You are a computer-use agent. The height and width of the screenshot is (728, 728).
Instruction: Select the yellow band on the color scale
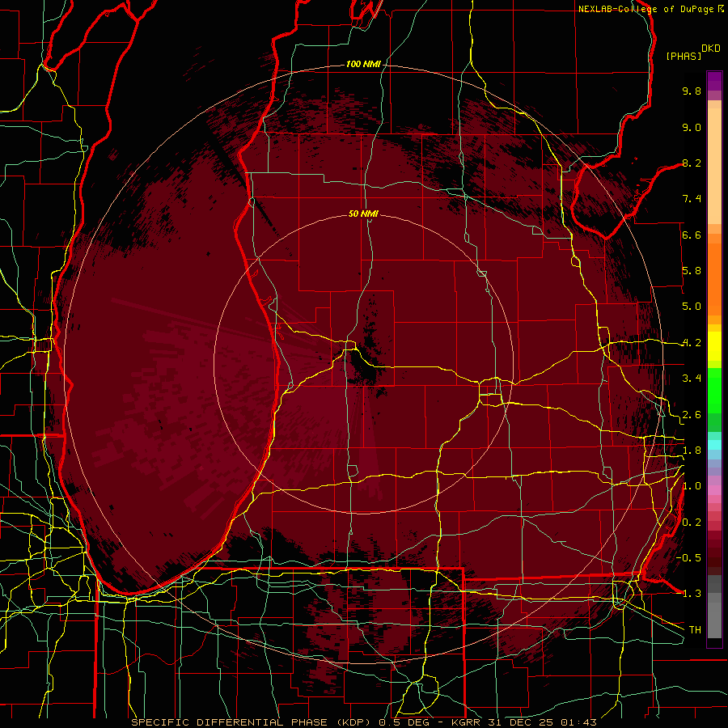pyautogui.click(x=714, y=346)
